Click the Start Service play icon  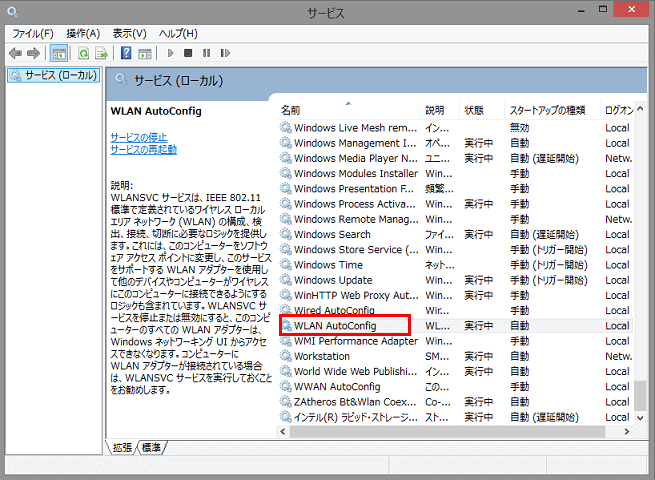(x=170, y=53)
